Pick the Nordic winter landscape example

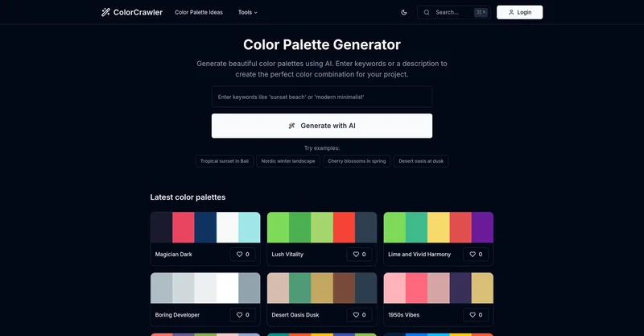[x=288, y=161]
